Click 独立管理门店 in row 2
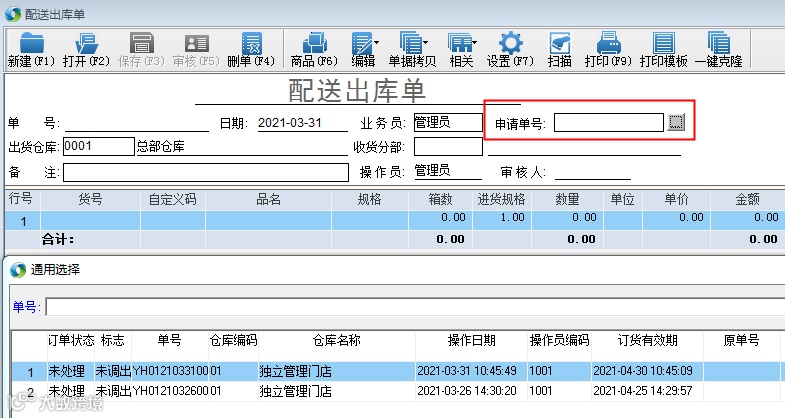Viewport: 785px width, 418px height. click(x=295, y=391)
